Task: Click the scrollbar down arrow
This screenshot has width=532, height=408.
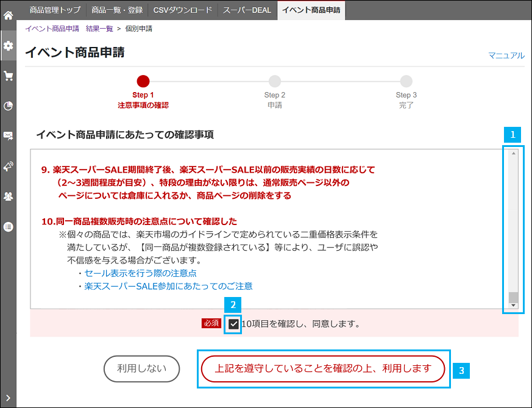Action: coord(512,304)
